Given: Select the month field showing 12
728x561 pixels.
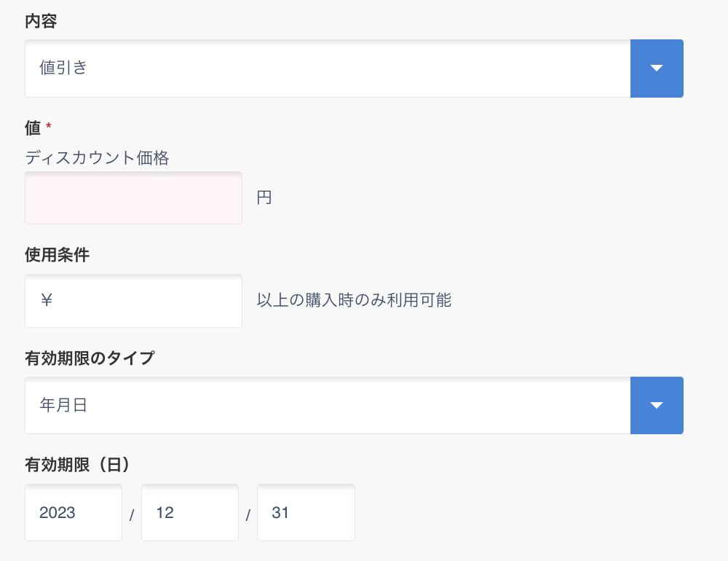Looking at the screenshot, I should [x=189, y=513].
